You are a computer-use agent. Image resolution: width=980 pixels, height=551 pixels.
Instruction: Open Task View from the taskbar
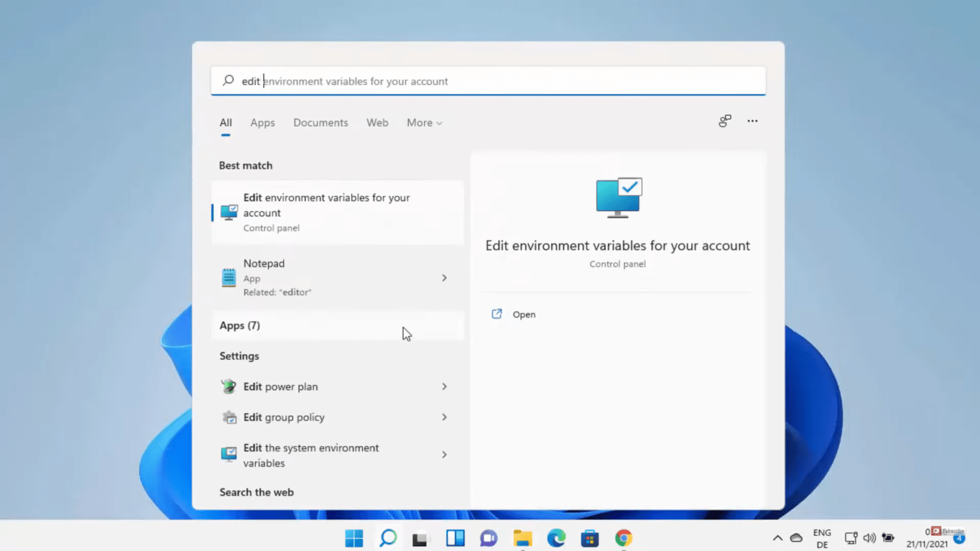tap(455, 538)
